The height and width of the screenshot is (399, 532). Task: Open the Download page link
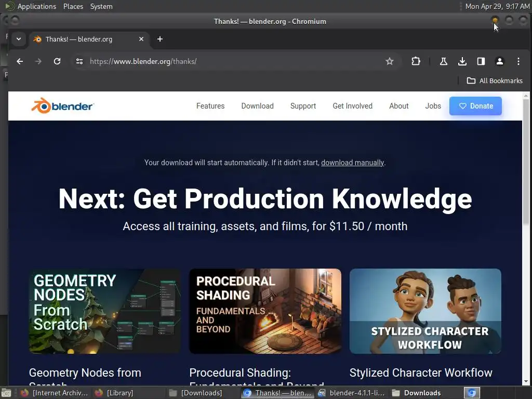(x=258, y=106)
